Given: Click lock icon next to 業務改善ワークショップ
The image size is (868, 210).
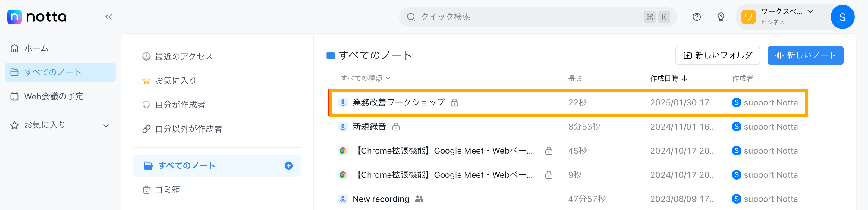Looking at the screenshot, I should (454, 102).
